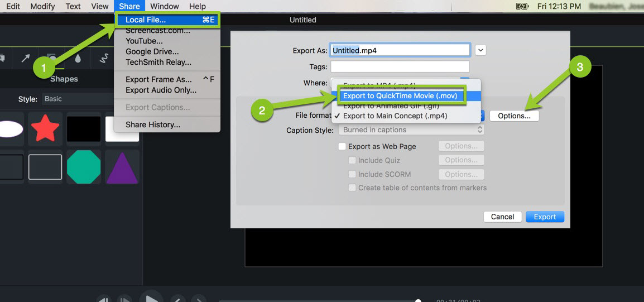The height and width of the screenshot is (302, 644).
Task: Click file format Options… button
Action: pyautogui.click(x=514, y=116)
